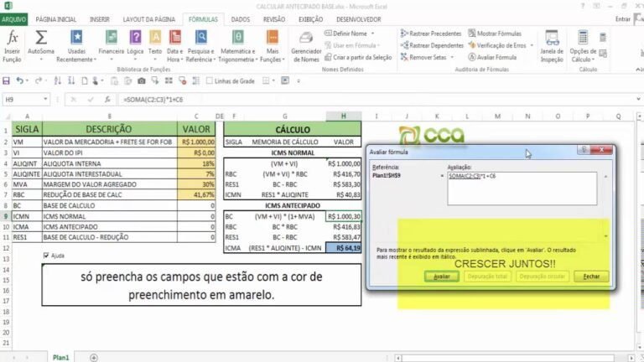Select the 41,67% RBC value cell

(x=196, y=194)
